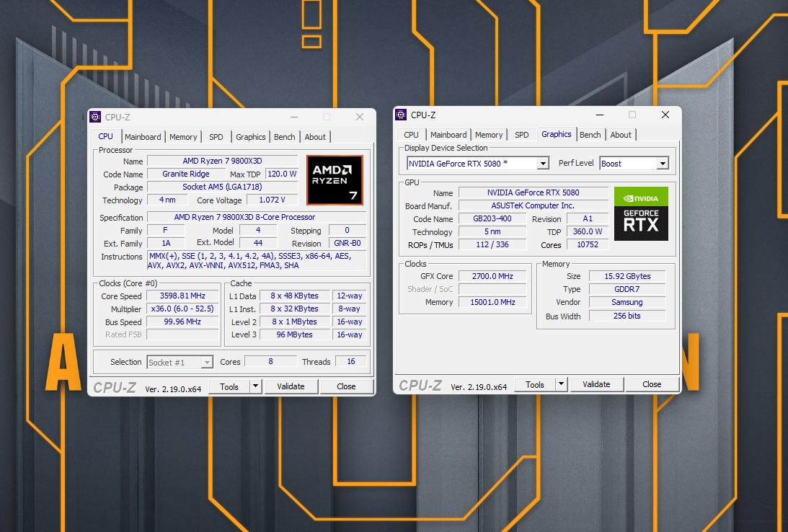
Task: Expand the display device selection dropdown
Action: (x=543, y=164)
